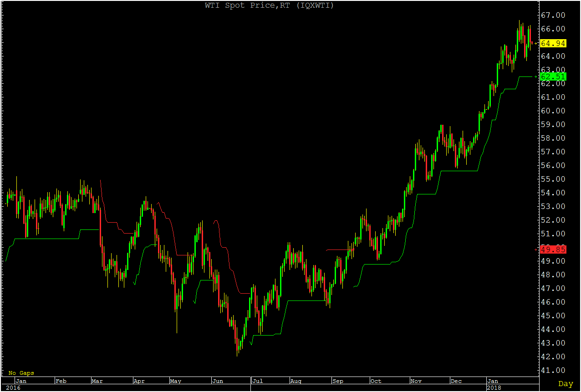Open the Day interval selector
This screenshot has width=581, height=392.
tap(565, 384)
